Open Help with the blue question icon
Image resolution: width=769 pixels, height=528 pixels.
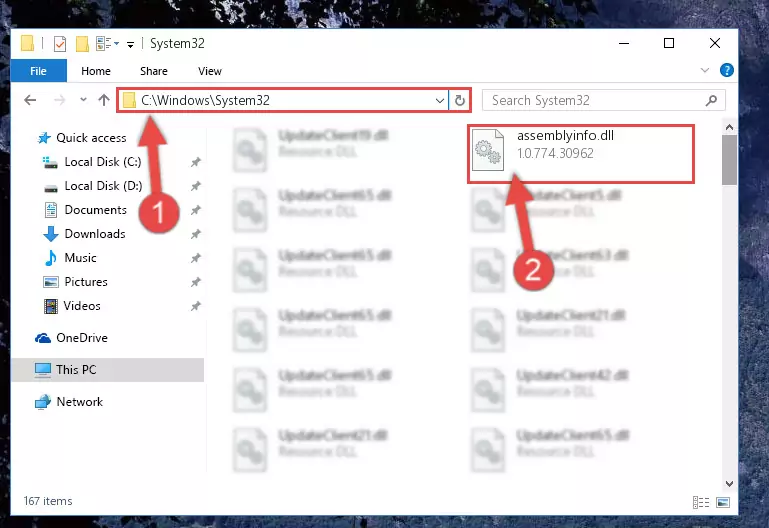pyautogui.click(x=726, y=70)
